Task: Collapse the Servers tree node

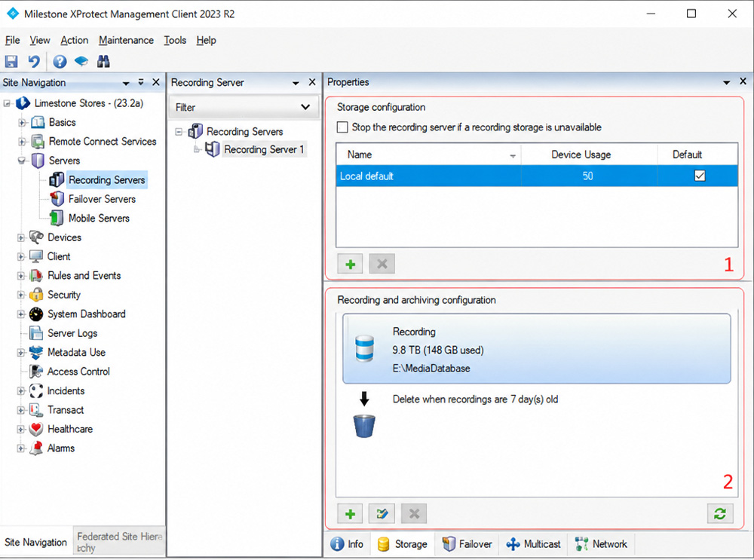Action: [x=22, y=161]
